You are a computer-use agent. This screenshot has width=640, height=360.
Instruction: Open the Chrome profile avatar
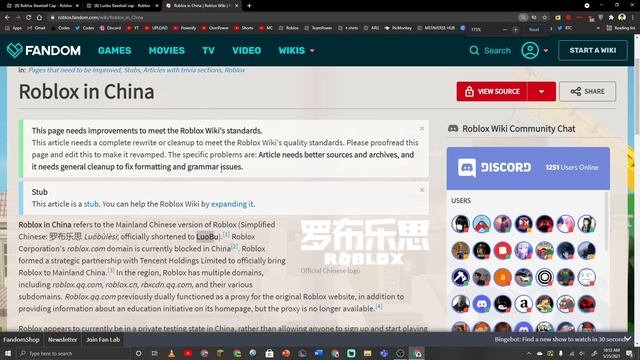622,18
